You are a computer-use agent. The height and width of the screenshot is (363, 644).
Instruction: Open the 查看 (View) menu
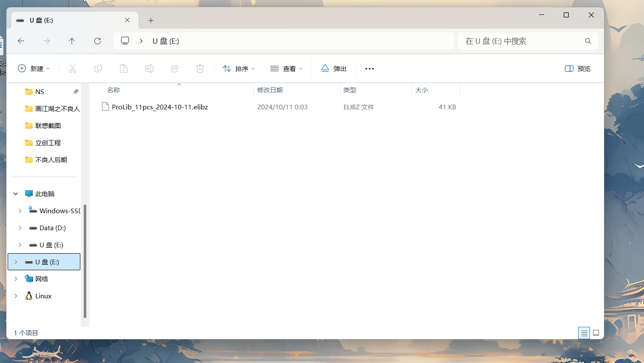click(x=287, y=69)
